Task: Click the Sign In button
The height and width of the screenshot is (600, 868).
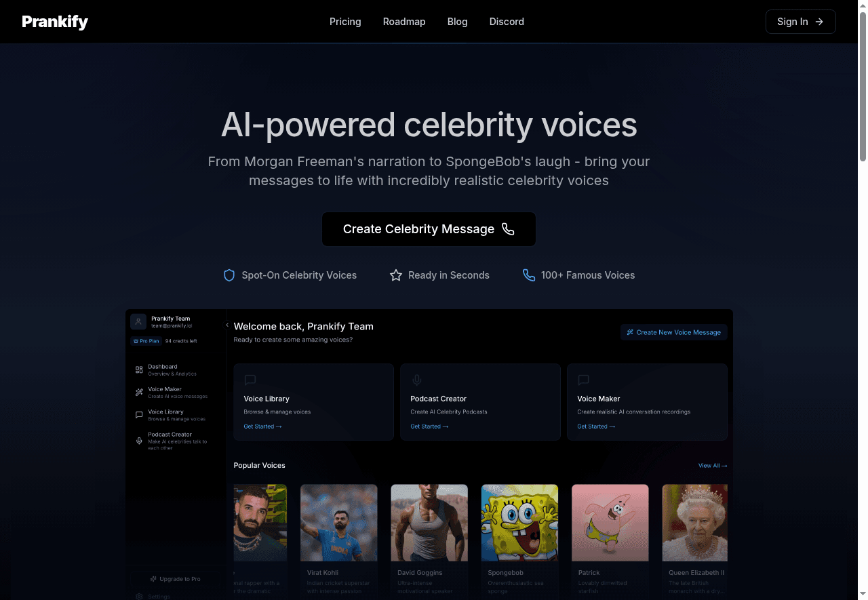Action: (x=801, y=22)
